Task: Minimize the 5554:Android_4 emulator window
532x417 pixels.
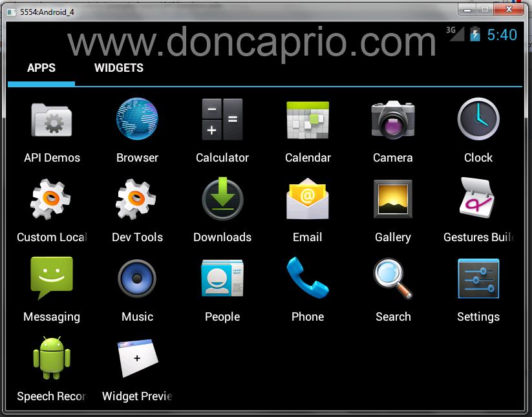Action: 467,10
